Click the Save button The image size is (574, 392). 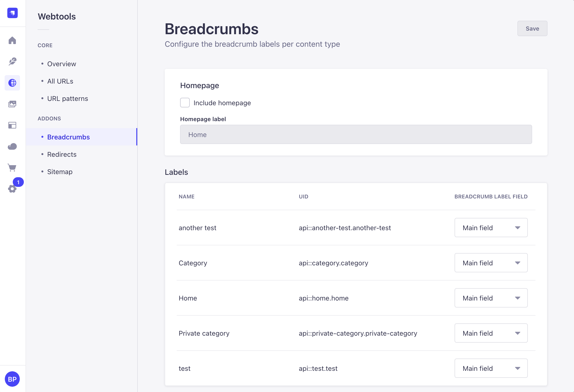pyautogui.click(x=532, y=28)
